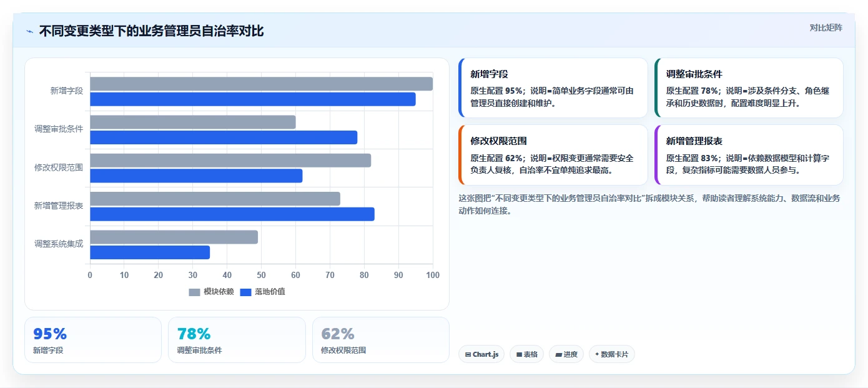Screen dimensions: 868x388
Task: Click the x-axis tick label 50
Action: [x=261, y=275]
